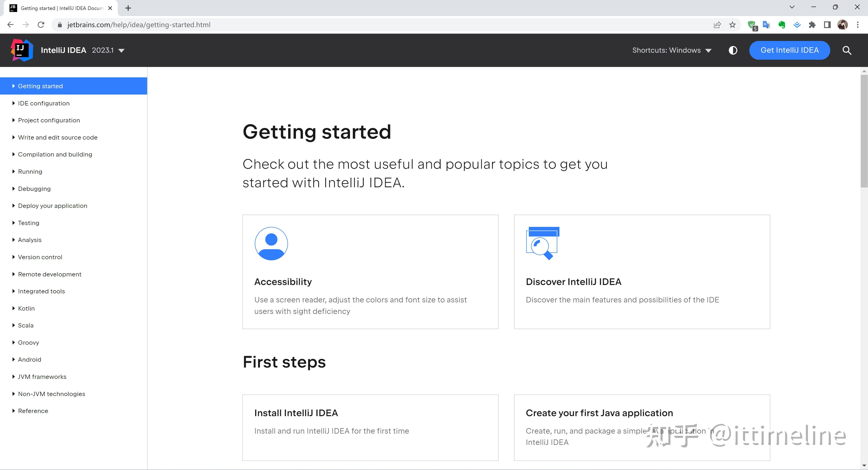This screenshot has width=868, height=470.
Task: Open the 2023.1 version dropdown
Action: click(x=108, y=50)
